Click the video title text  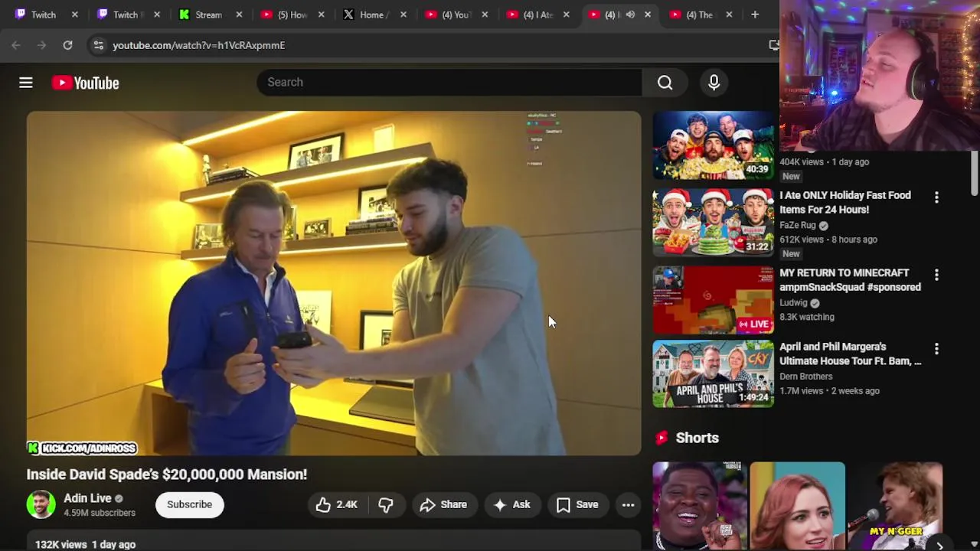167,474
